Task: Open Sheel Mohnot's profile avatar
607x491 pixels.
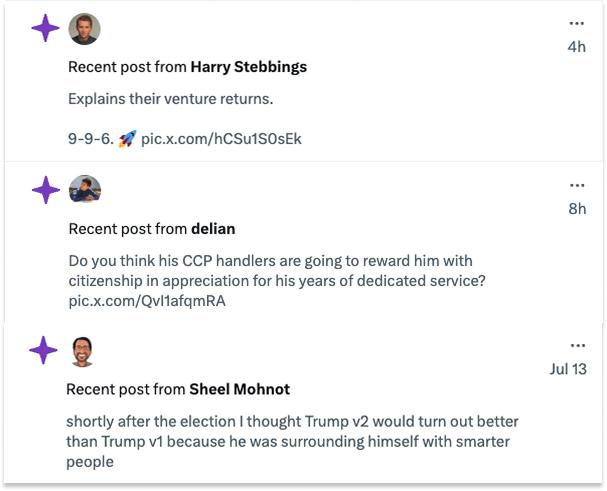Action: [x=82, y=352]
